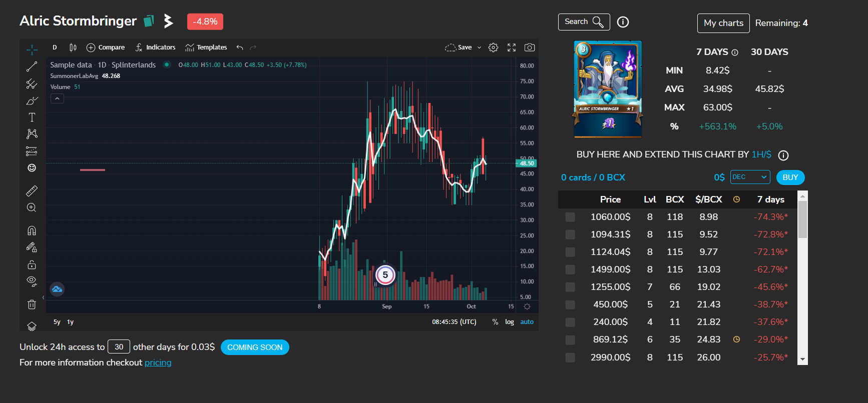Select the ruler measure tool
The height and width of the screenshot is (403, 868).
(x=32, y=191)
